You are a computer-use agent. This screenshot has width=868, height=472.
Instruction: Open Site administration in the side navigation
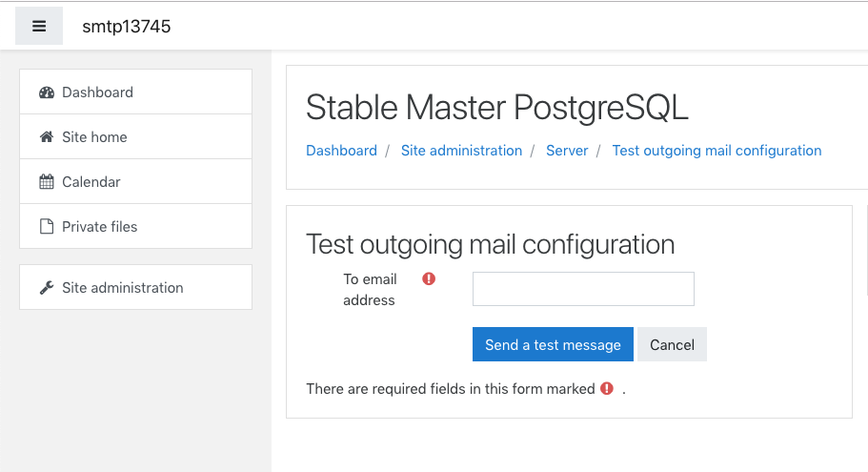click(135, 287)
